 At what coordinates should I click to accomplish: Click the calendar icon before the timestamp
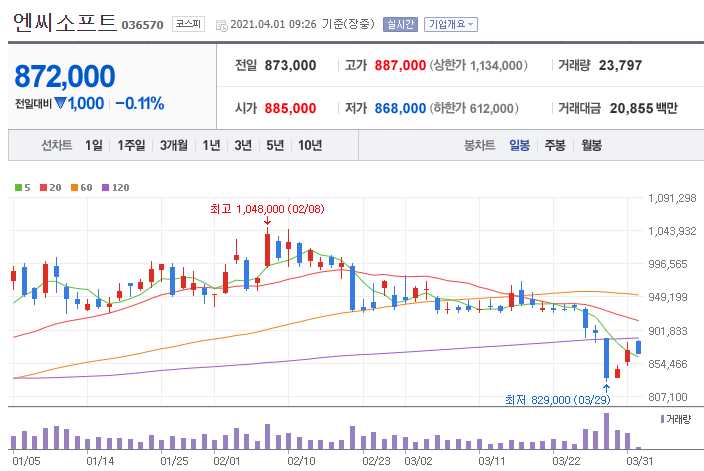tap(221, 25)
